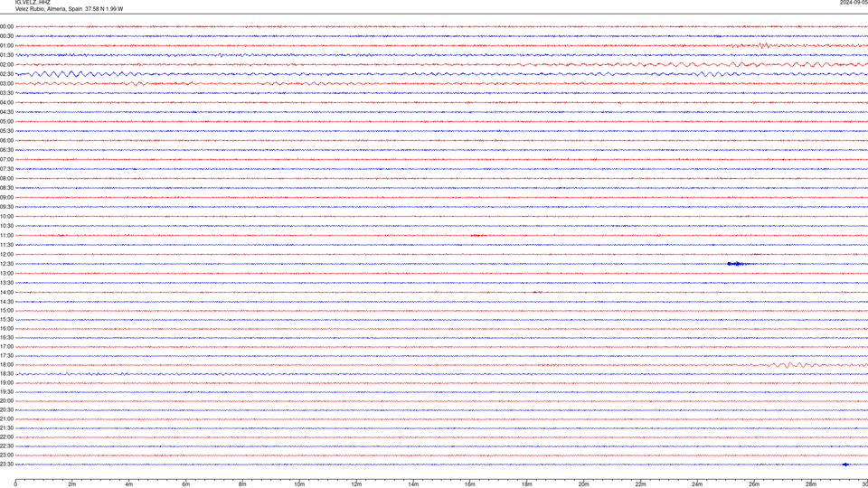Click the 21:00 time label
This screenshot has height=488, width=868.
tap(6, 418)
